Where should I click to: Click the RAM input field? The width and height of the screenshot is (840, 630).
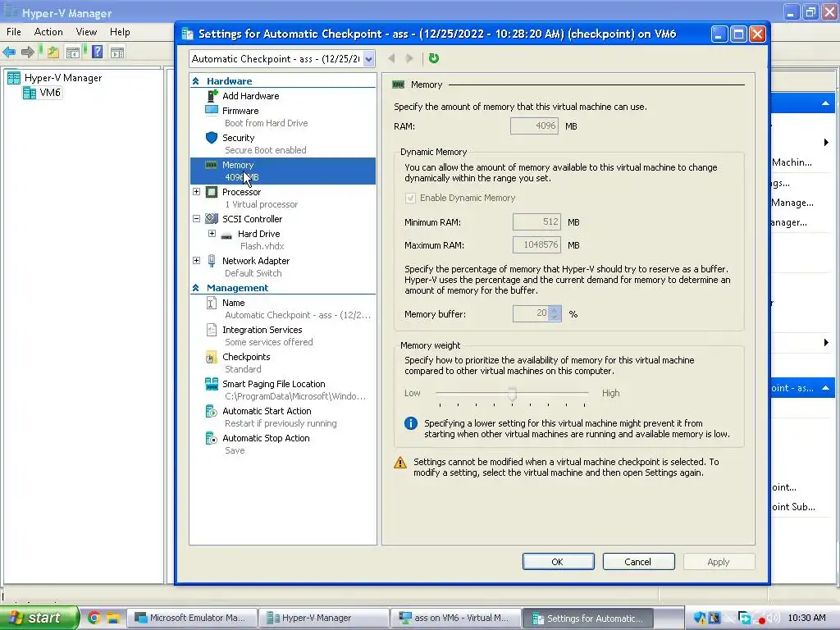click(534, 126)
